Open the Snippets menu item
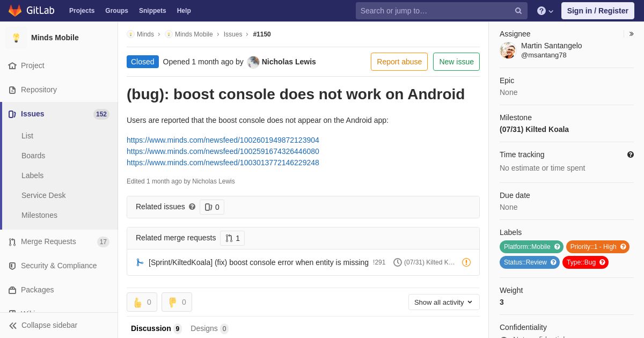Screen dimensions: 644x338 [x=152, y=11]
